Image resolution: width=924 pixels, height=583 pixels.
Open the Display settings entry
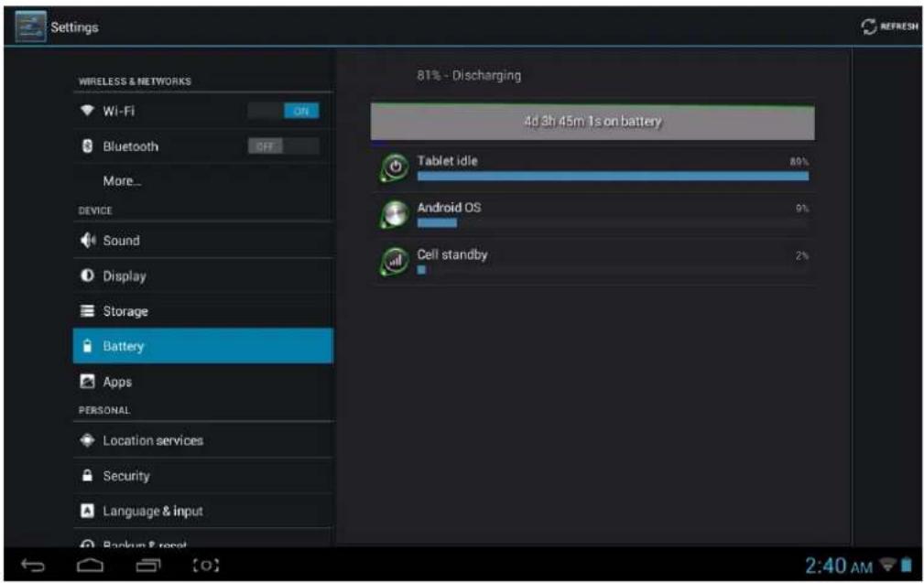203,275
